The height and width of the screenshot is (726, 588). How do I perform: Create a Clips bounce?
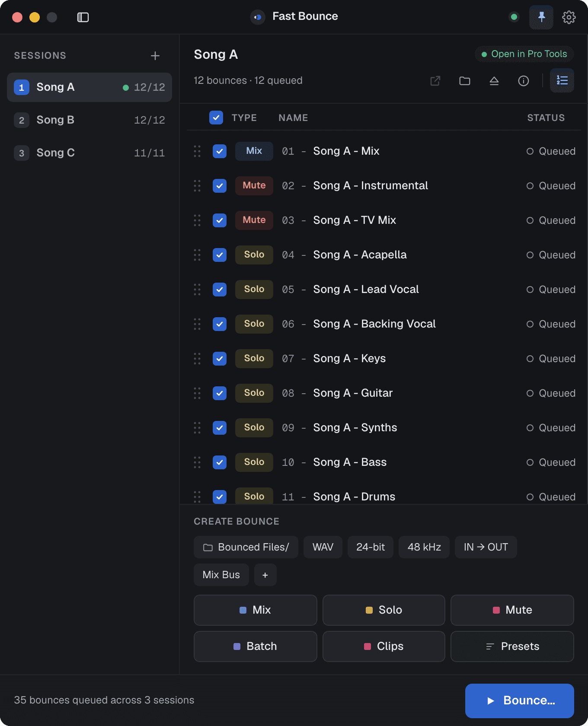click(384, 646)
